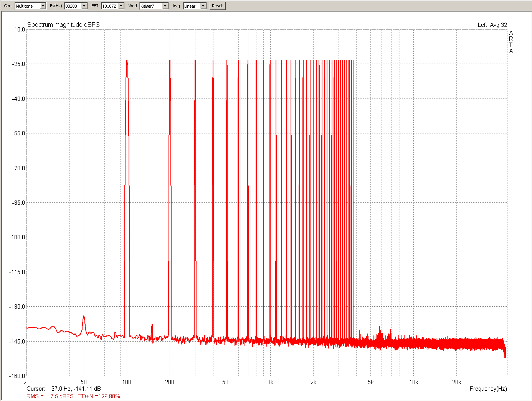Click the -85.0 y-axis label
Viewport: 532px width, 401px height.
click(x=18, y=203)
